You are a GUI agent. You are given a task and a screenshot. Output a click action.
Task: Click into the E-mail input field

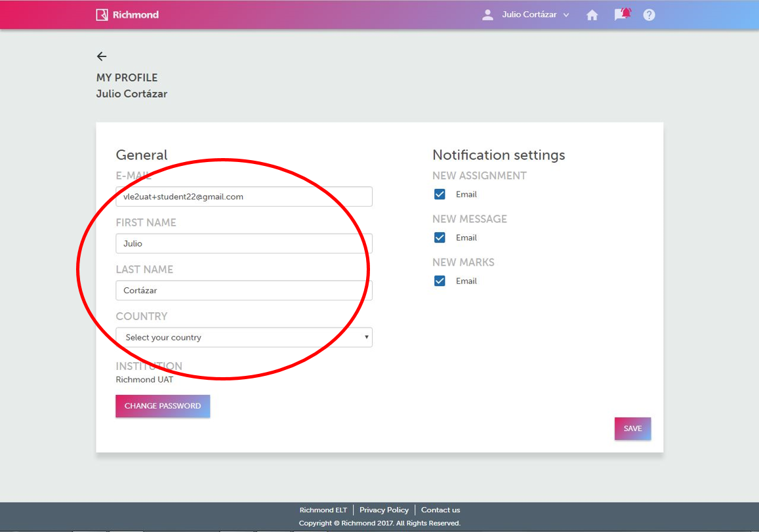(x=244, y=196)
